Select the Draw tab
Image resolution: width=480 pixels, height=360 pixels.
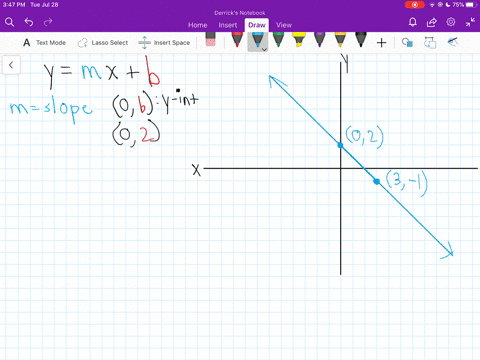[x=257, y=25]
